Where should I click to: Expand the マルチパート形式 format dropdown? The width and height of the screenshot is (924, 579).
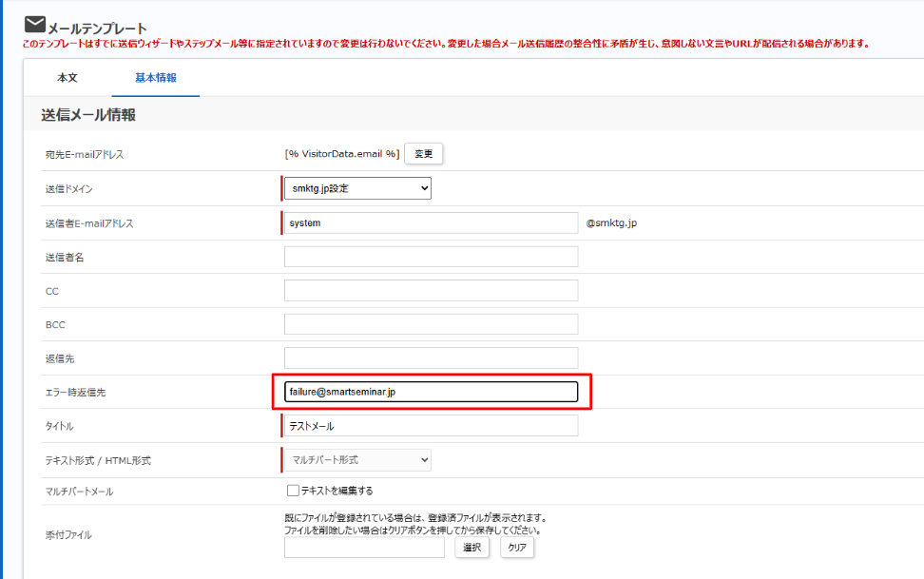(x=357, y=460)
